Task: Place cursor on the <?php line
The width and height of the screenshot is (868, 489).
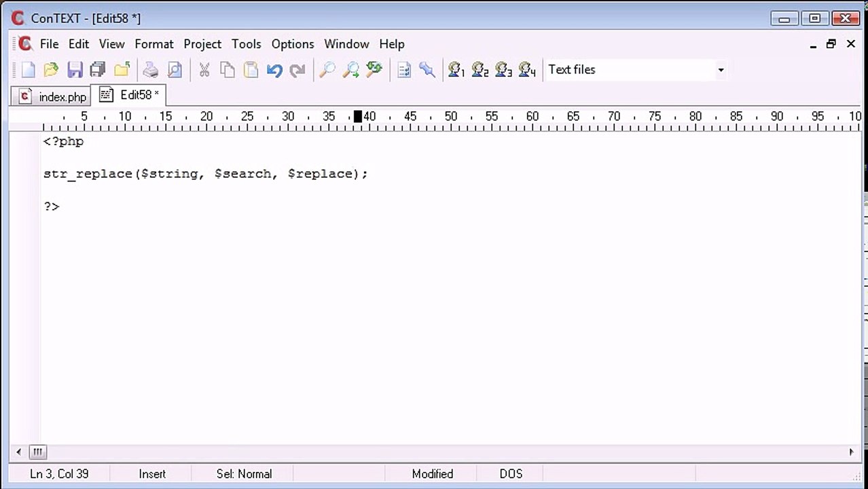Action: [63, 141]
